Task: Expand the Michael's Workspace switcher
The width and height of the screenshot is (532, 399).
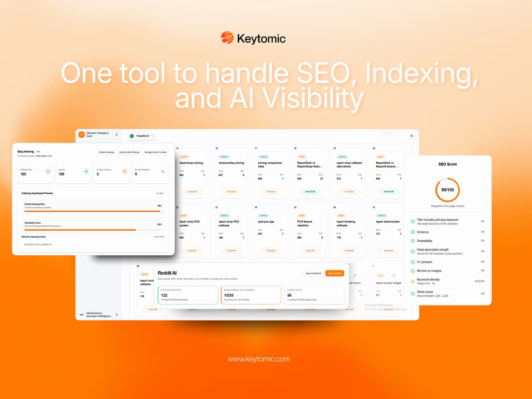Action: coord(116,134)
